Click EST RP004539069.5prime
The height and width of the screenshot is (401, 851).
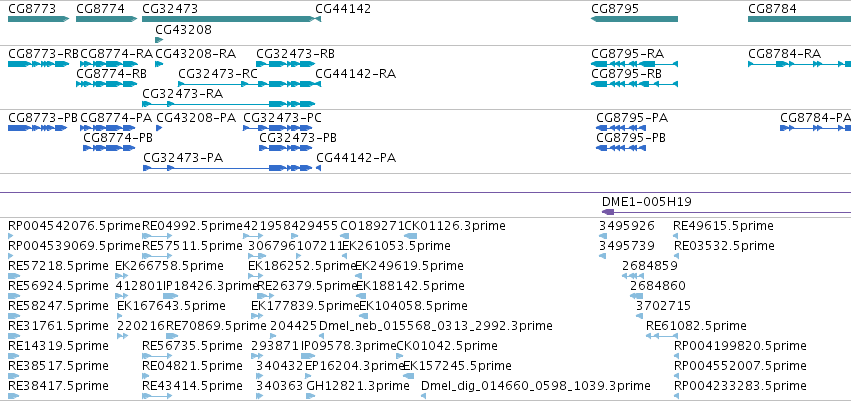click(10, 256)
